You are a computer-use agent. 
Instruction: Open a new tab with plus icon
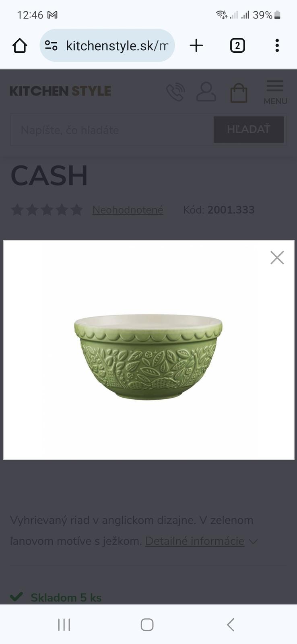click(196, 45)
